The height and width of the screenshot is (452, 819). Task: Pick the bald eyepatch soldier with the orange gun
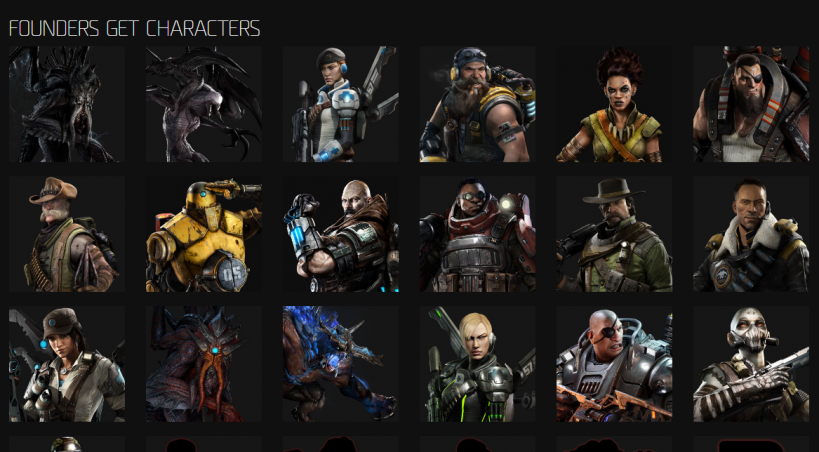point(614,364)
